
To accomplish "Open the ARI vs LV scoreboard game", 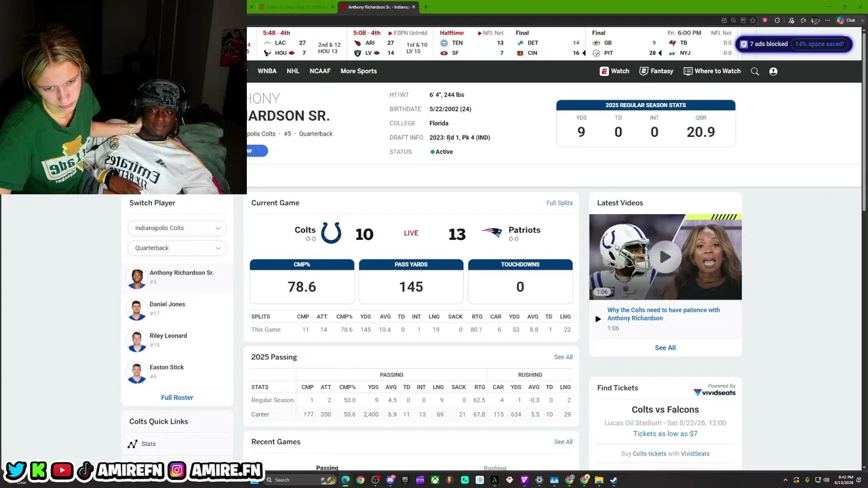I will (x=391, y=43).
